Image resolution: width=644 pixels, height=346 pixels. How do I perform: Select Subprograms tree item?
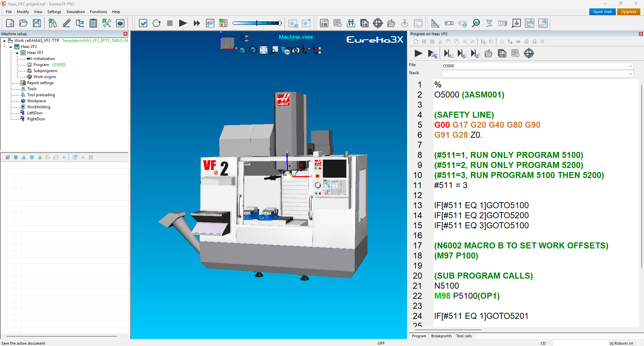45,71
